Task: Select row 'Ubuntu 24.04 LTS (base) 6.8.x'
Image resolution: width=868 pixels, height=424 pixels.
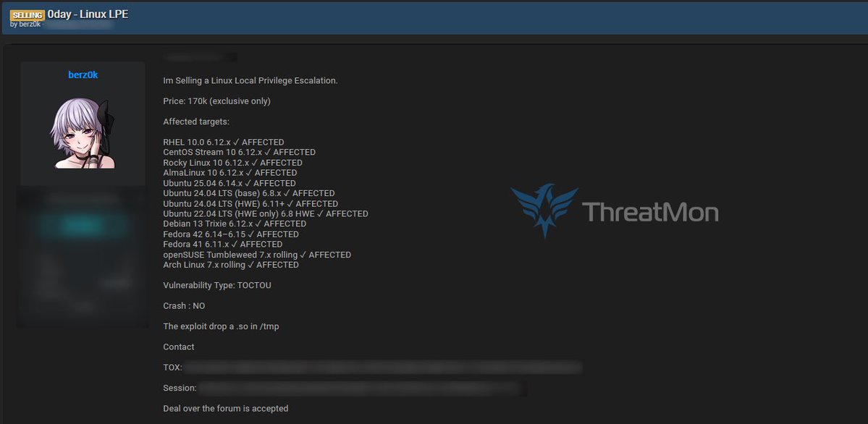Action: click(x=249, y=193)
